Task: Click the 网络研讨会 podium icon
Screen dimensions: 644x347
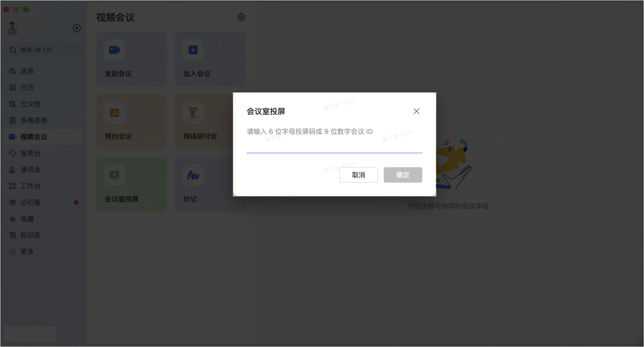Action: [193, 112]
